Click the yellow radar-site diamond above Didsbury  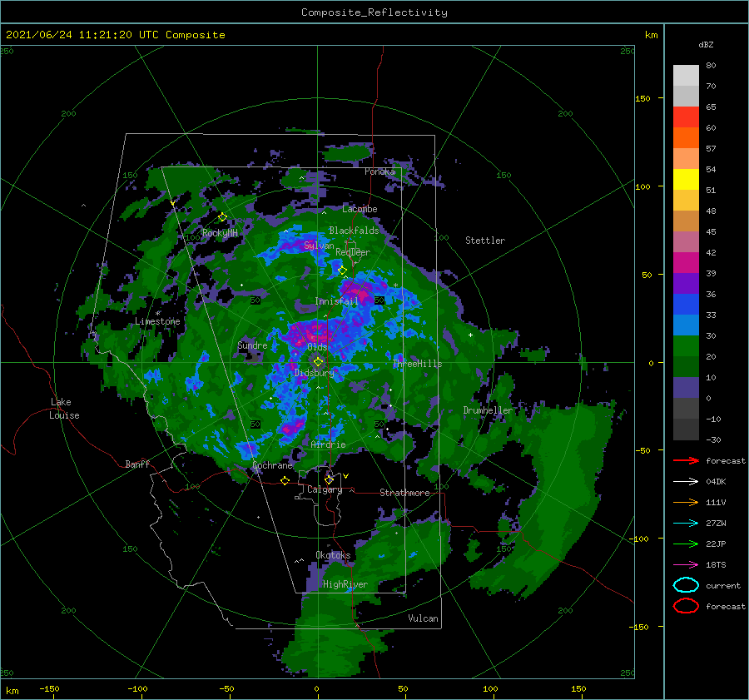click(x=318, y=362)
